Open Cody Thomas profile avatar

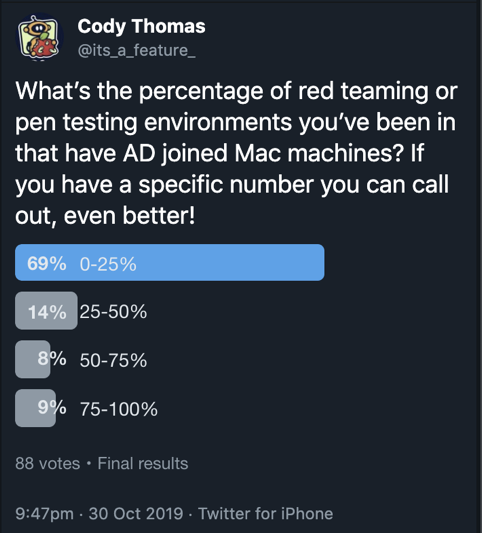[x=40, y=37]
